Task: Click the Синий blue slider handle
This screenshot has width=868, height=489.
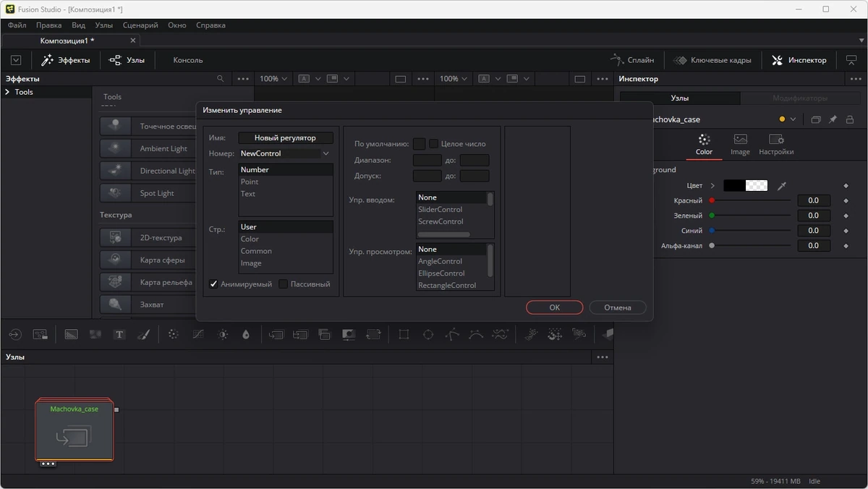Action: 712,231
